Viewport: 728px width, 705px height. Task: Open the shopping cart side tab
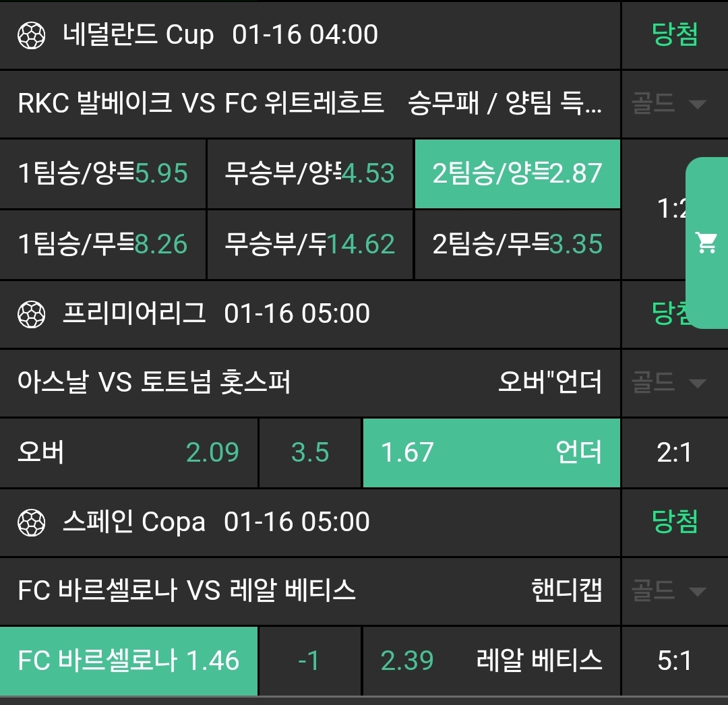707,243
